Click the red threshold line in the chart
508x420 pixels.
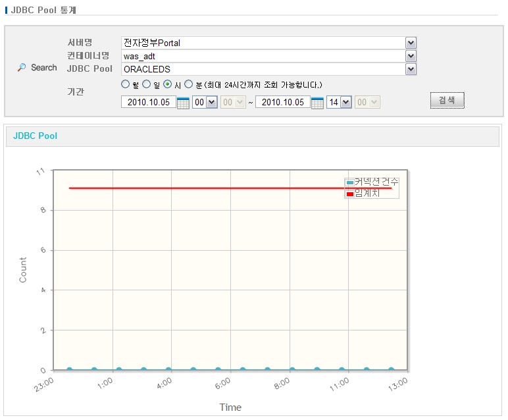tap(197, 188)
